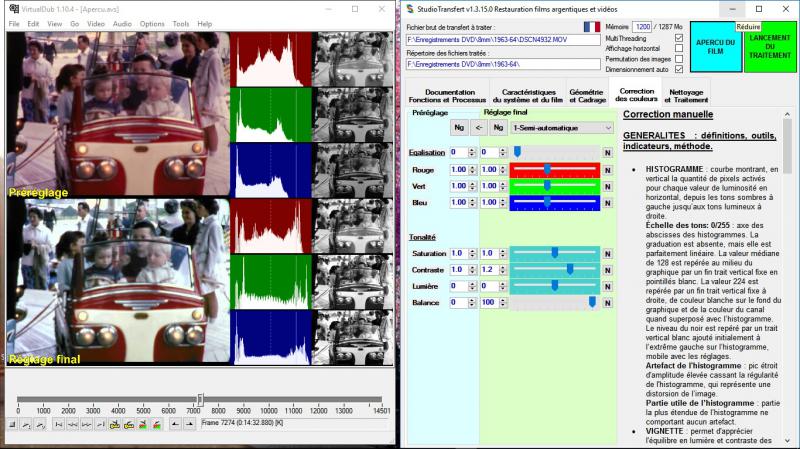Click the Ng button under Préréglage label
Viewport: 800px width, 449px height.
click(459, 128)
